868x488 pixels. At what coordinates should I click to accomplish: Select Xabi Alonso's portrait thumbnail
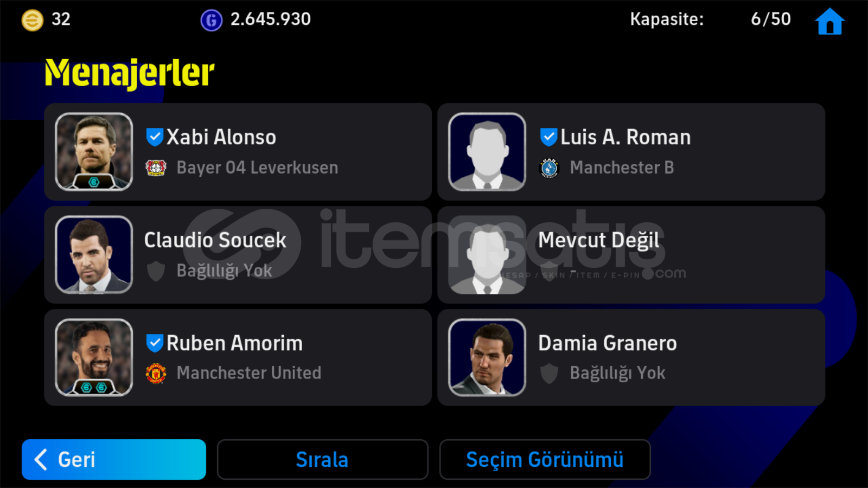[94, 152]
